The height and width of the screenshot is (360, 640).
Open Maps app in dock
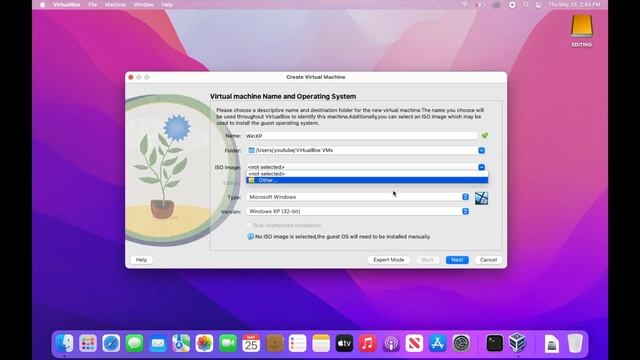[x=181, y=343]
